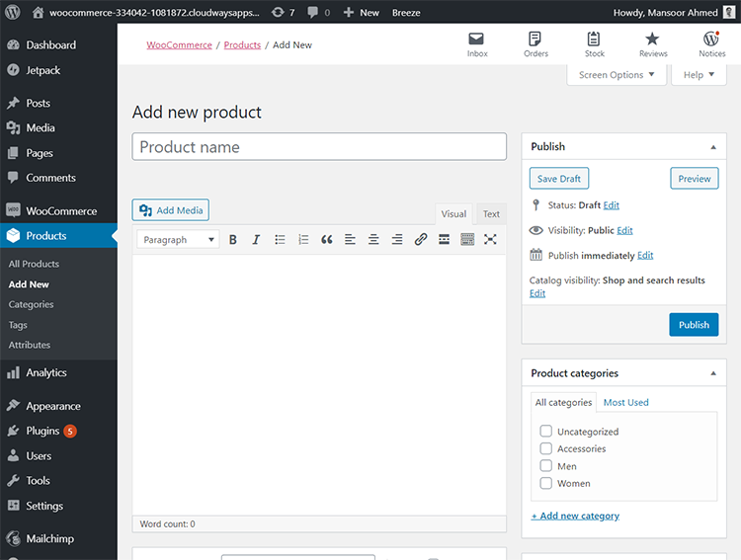Align text right

pyautogui.click(x=397, y=240)
